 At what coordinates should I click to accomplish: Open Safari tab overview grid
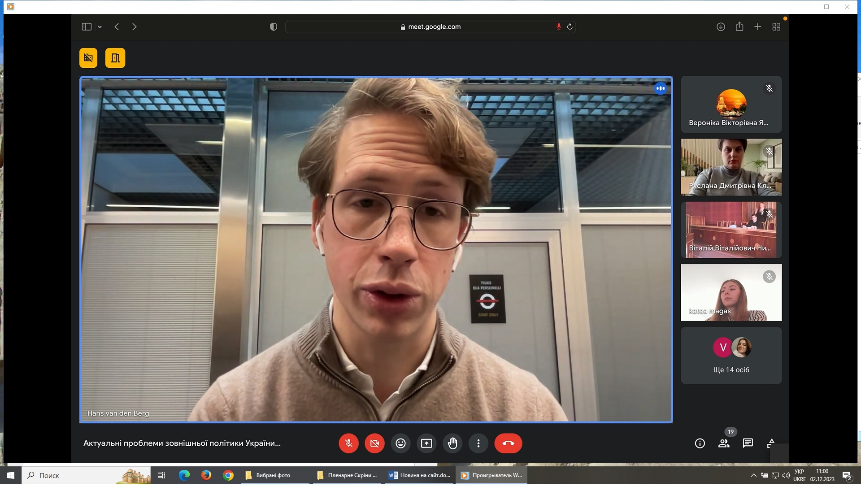776,27
